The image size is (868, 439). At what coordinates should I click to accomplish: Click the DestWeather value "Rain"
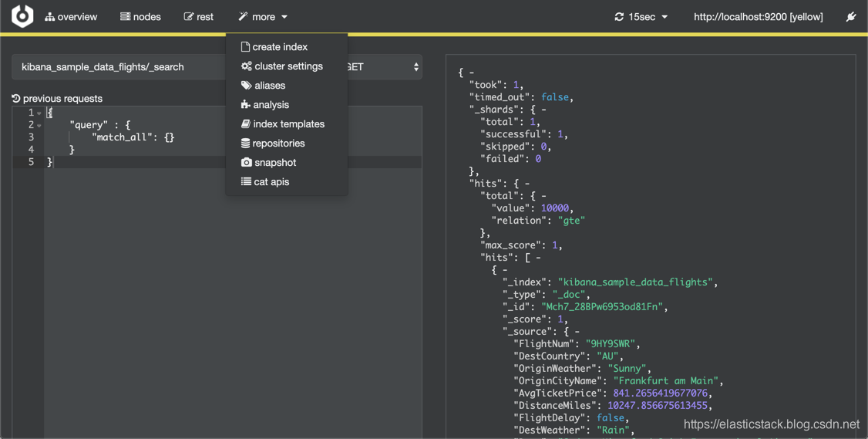[x=614, y=430]
